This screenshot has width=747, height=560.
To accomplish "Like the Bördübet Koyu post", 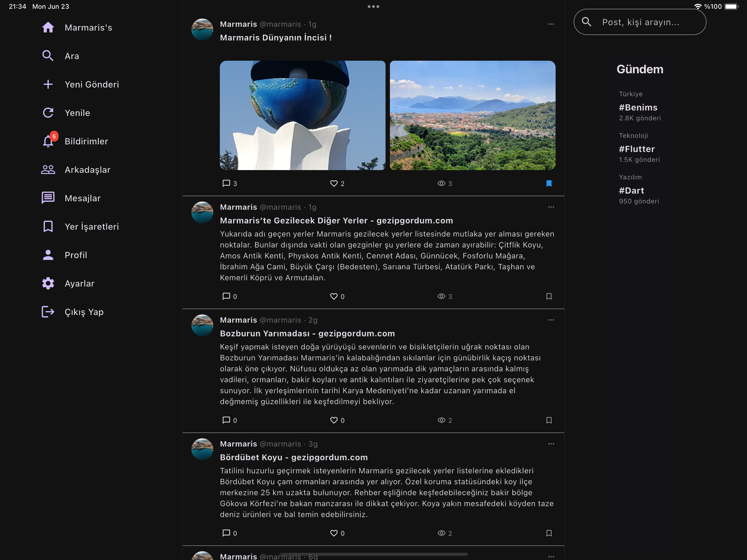I will pos(334,533).
